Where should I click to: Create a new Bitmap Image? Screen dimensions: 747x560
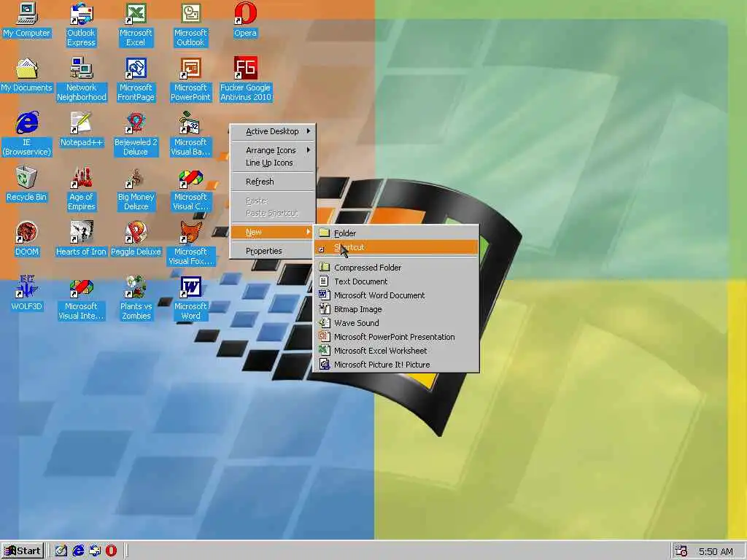pos(396,309)
